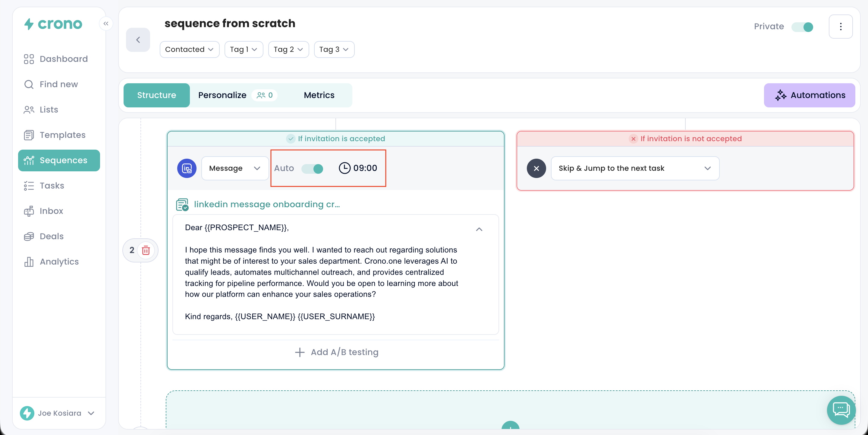Click the dark X skip icon
The image size is (868, 435).
click(x=536, y=168)
